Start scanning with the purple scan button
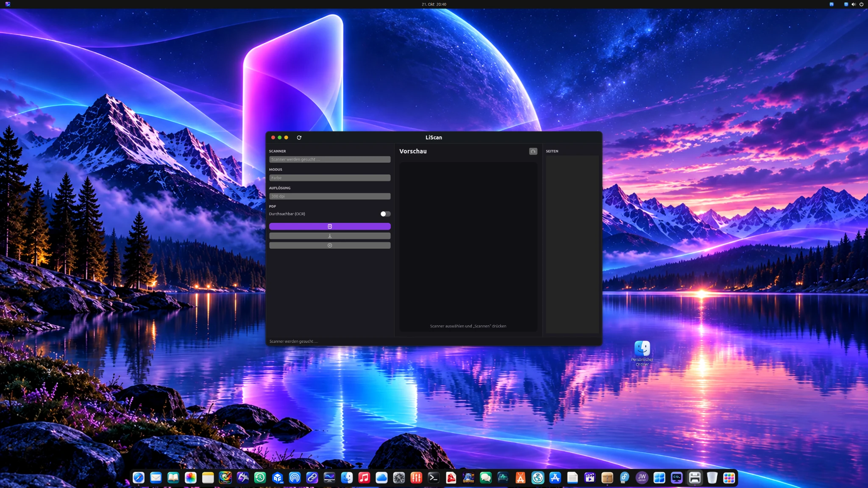This screenshot has width=868, height=488. (330, 226)
